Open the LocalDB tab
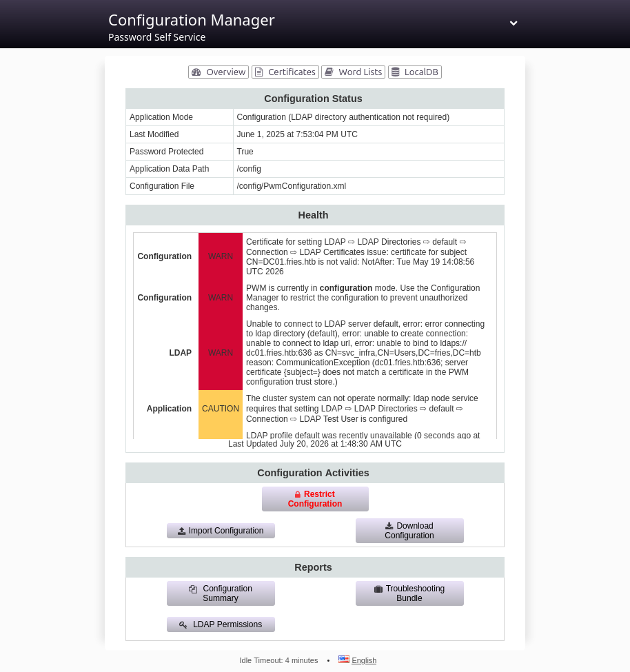630x672 pixels. pyautogui.click(x=415, y=72)
